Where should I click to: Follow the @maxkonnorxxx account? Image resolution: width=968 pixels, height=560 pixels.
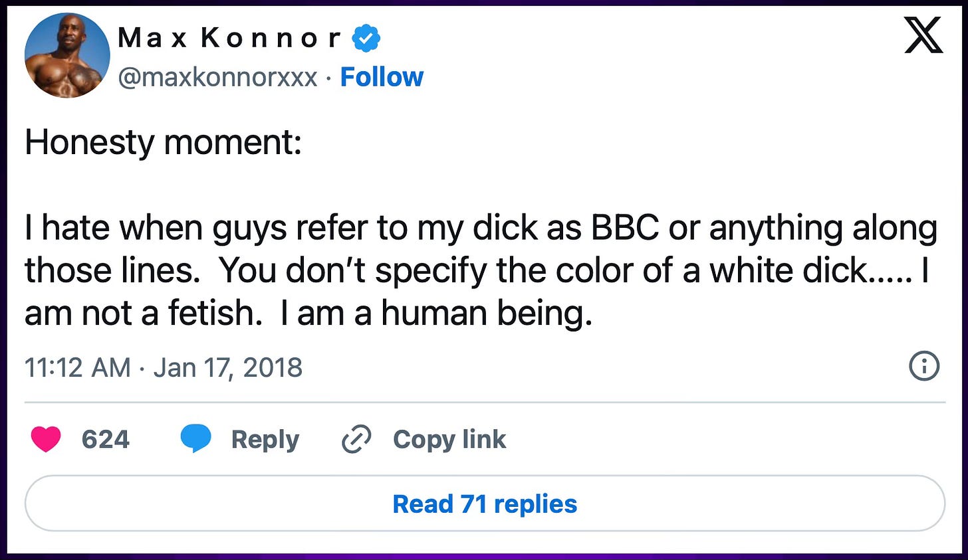[382, 77]
